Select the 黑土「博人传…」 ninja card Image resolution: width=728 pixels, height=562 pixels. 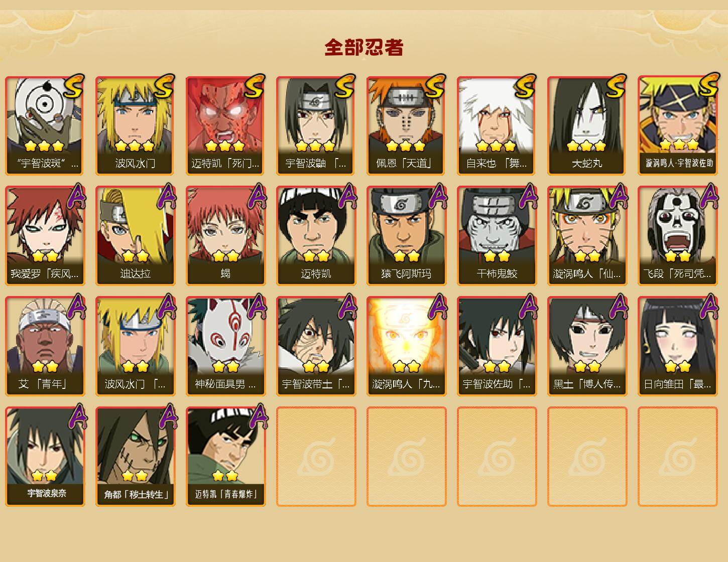[587, 346]
